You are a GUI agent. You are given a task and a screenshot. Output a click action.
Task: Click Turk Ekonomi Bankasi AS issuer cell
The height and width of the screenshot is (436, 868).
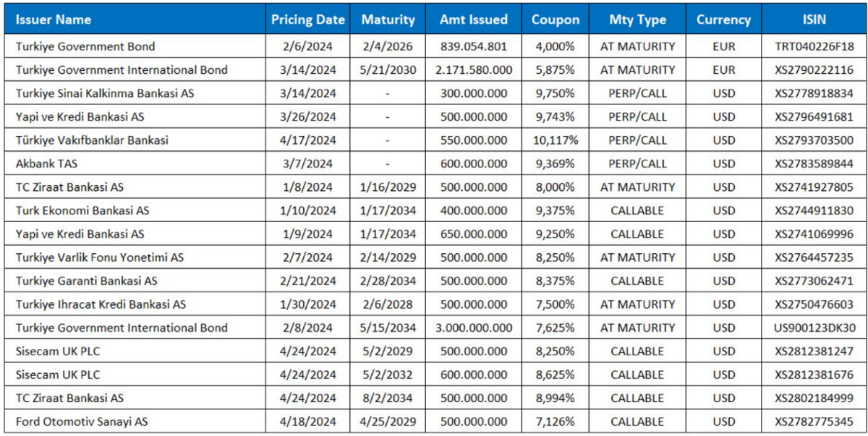[x=135, y=210]
